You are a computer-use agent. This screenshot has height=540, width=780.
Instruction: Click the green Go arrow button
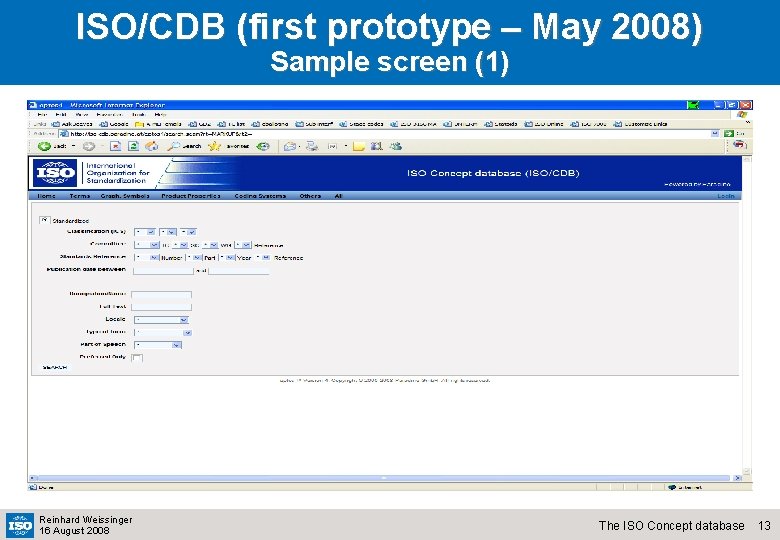pyautogui.click(x=729, y=134)
